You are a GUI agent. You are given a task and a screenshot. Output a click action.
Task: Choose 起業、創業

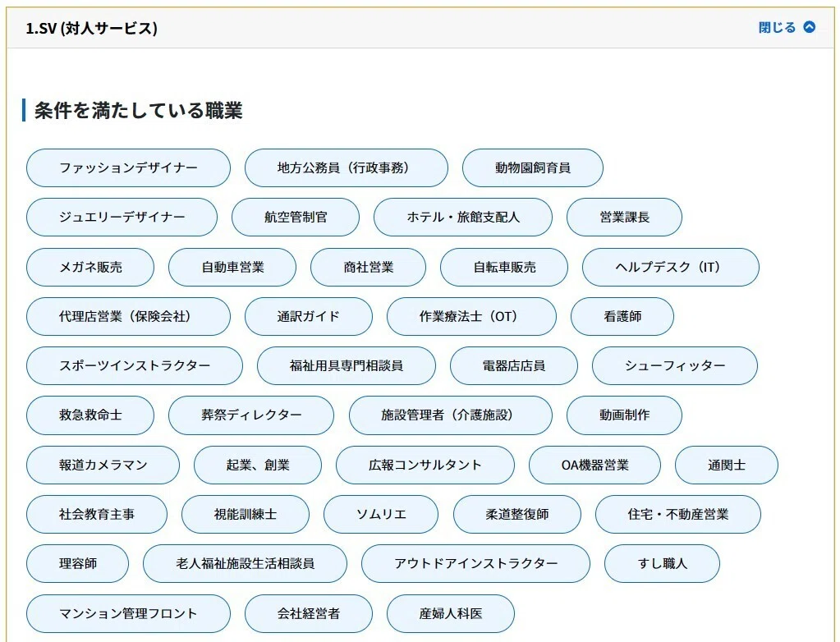258,465
